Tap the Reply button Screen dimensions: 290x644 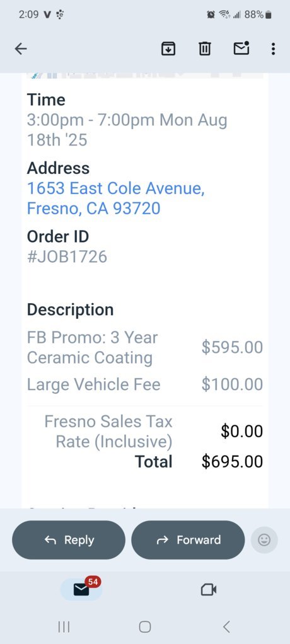[x=69, y=539]
